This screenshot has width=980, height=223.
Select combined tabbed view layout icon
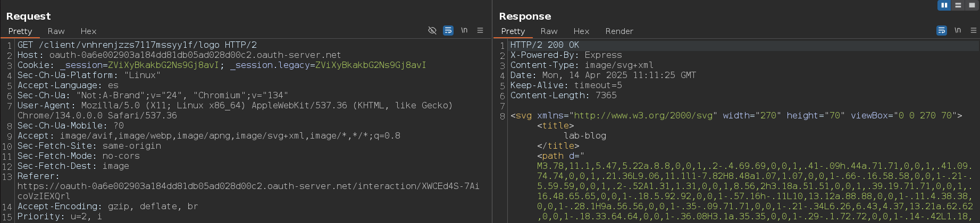click(972, 5)
